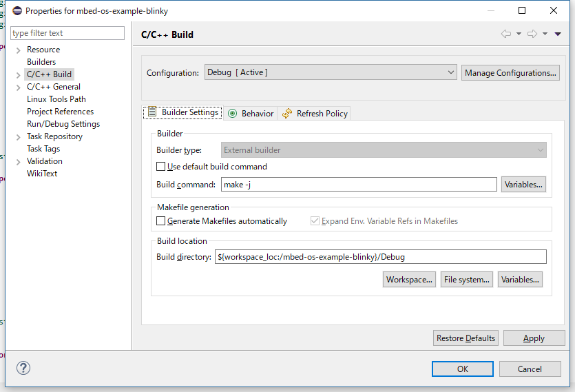Select Builders in the tree
This screenshot has width=575, height=392.
[41, 62]
